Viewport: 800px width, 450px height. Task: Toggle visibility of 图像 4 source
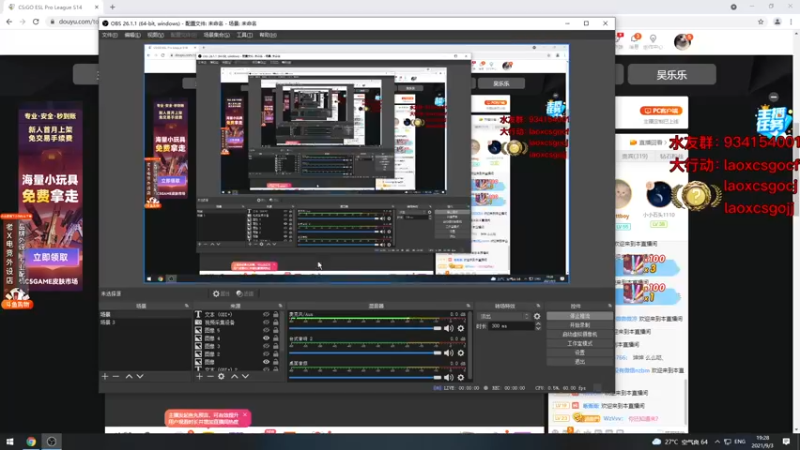(x=266, y=338)
